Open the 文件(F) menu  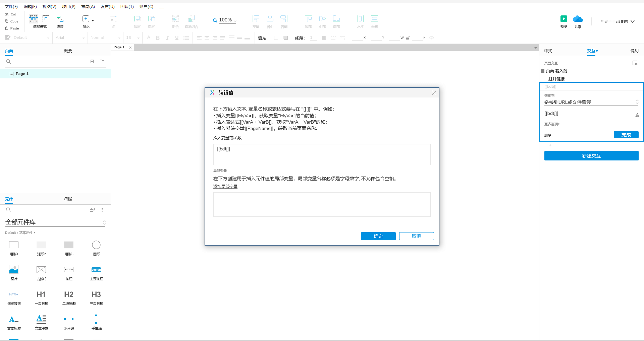click(11, 7)
